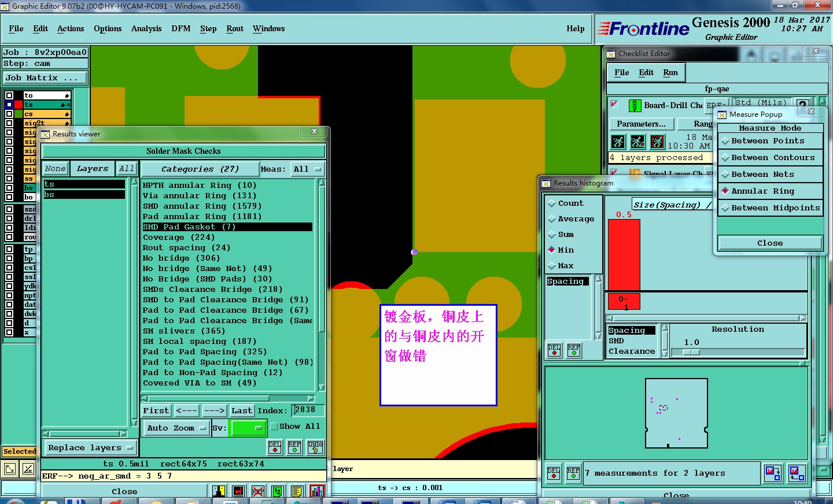Click REF icon beside histogram Spacing list
Image resolution: width=833 pixels, height=504 pixels.
(574, 350)
